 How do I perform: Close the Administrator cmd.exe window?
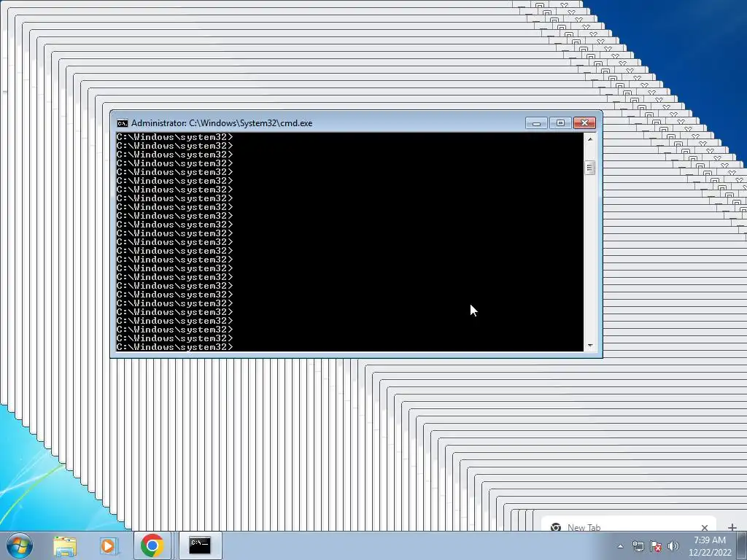coord(584,122)
